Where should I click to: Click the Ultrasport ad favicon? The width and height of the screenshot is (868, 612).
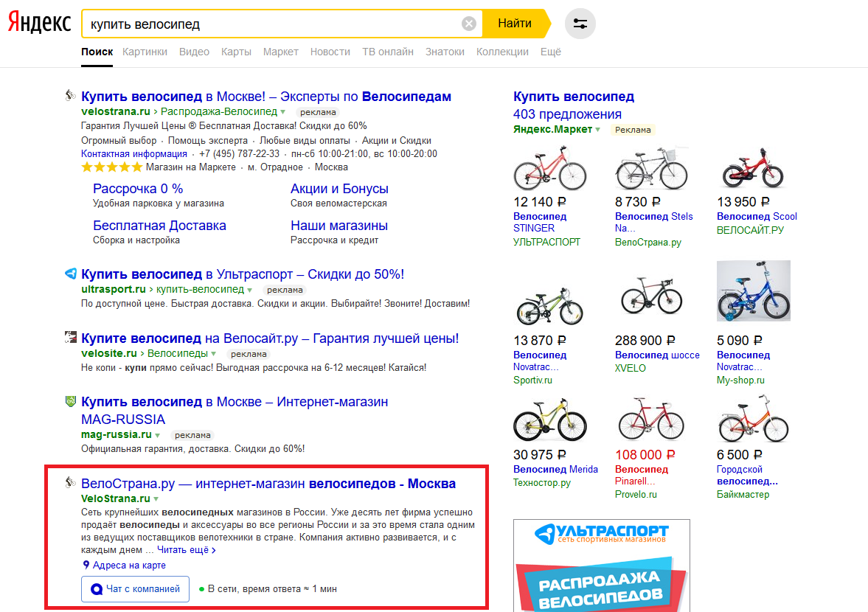tap(70, 274)
